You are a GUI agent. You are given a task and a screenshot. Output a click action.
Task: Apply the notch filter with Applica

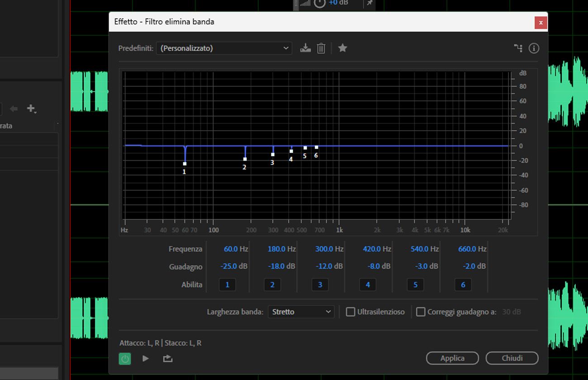[x=452, y=358]
